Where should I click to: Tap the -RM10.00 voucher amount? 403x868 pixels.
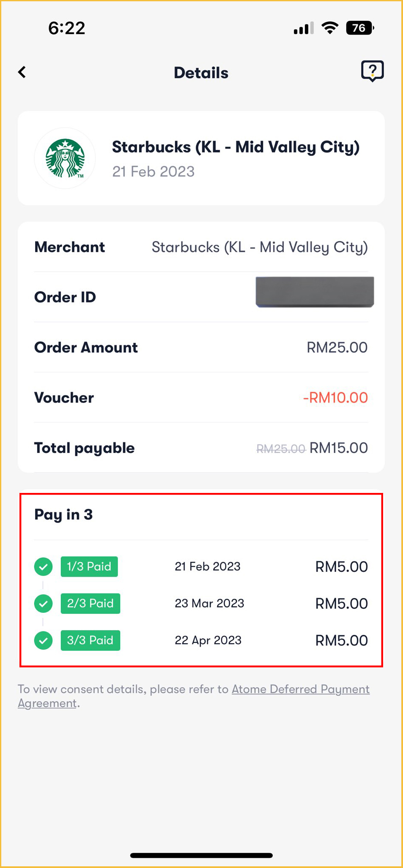point(335,397)
